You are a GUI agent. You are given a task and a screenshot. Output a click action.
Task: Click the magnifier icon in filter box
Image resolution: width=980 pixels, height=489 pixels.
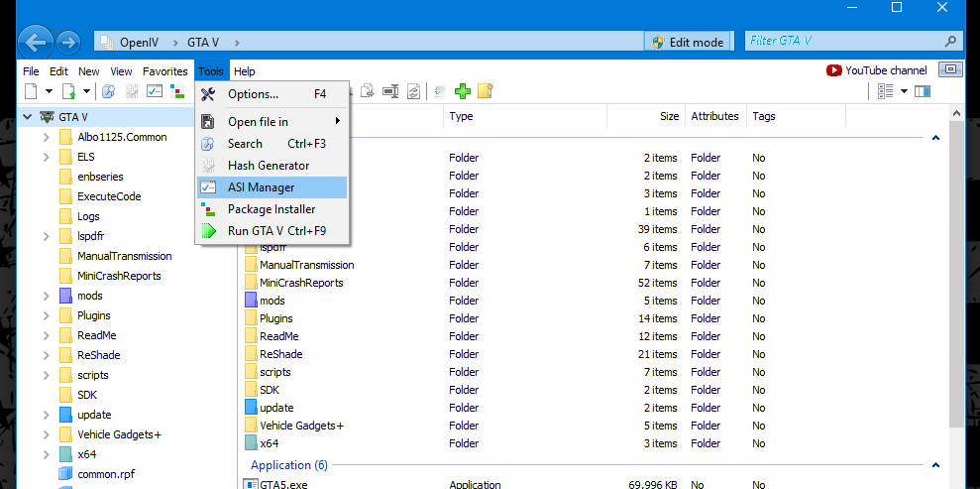(950, 42)
